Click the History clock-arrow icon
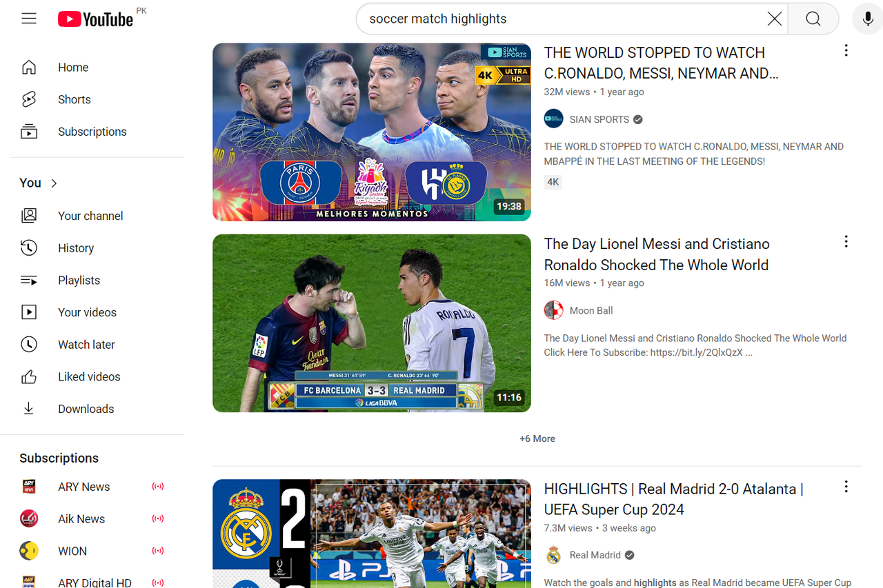The image size is (883, 588). tap(28, 247)
